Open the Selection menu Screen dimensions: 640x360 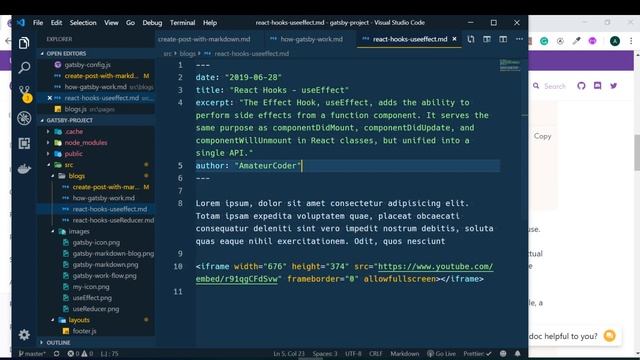point(83,22)
